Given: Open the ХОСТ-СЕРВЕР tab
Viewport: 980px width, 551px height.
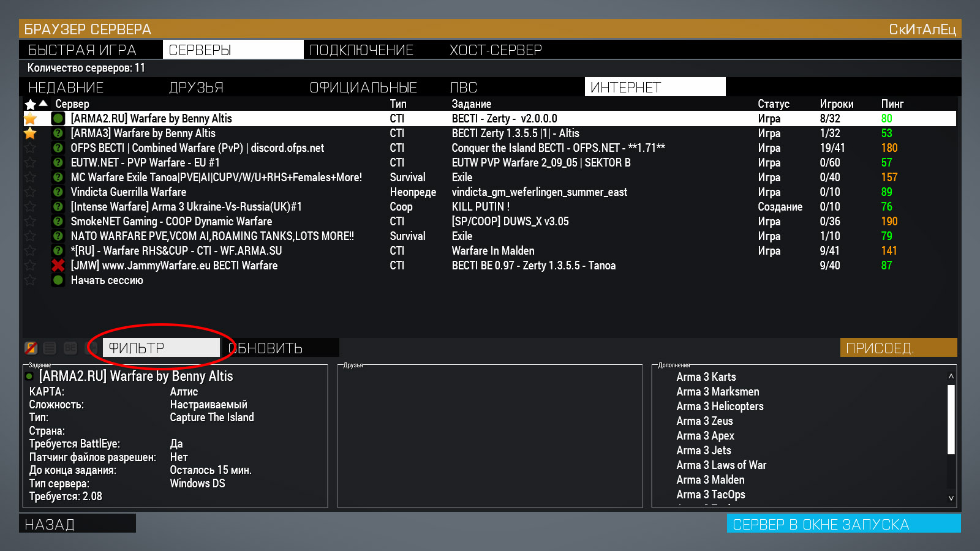Looking at the screenshot, I should point(514,50).
